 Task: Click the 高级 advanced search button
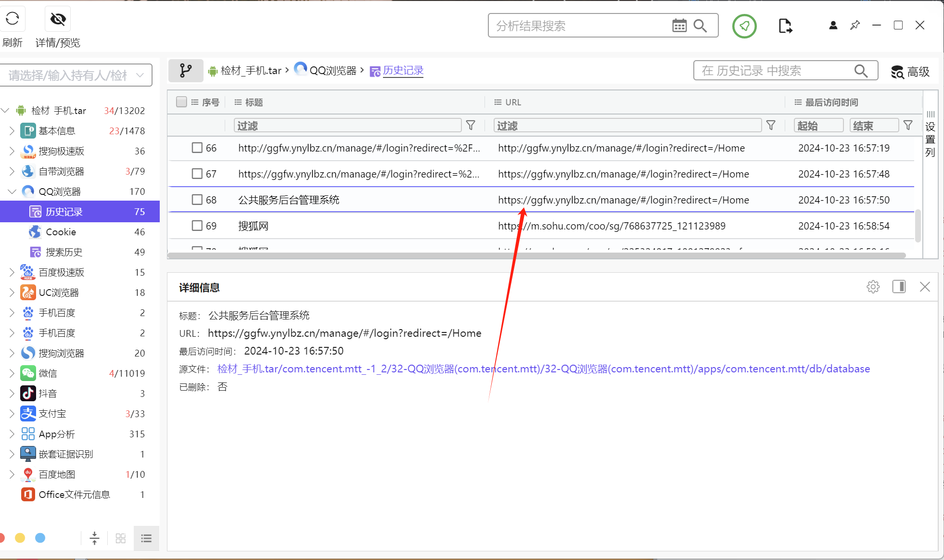[x=910, y=72]
